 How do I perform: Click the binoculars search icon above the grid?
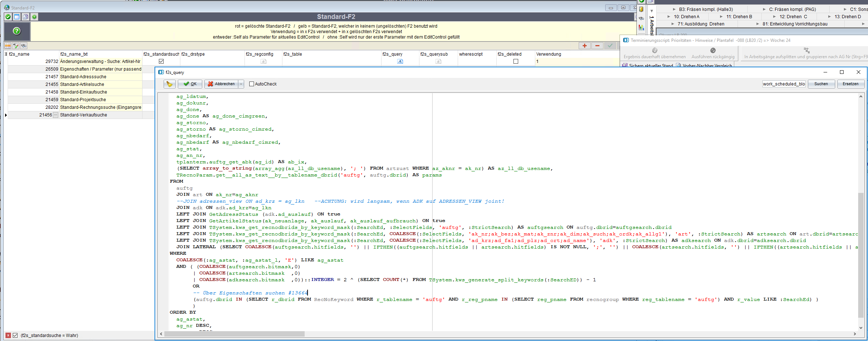pos(24,45)
